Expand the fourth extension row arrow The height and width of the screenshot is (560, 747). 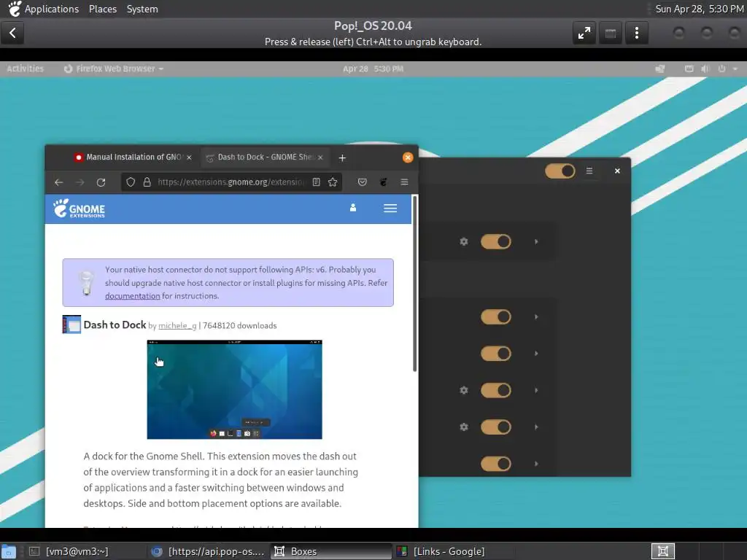(536, 390)
